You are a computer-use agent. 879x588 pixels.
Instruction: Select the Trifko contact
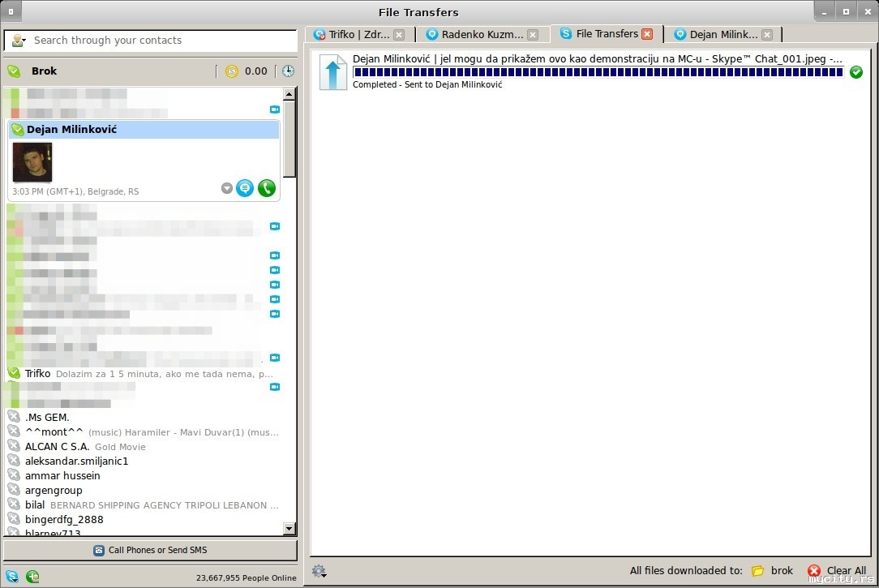tap(143, 374)
